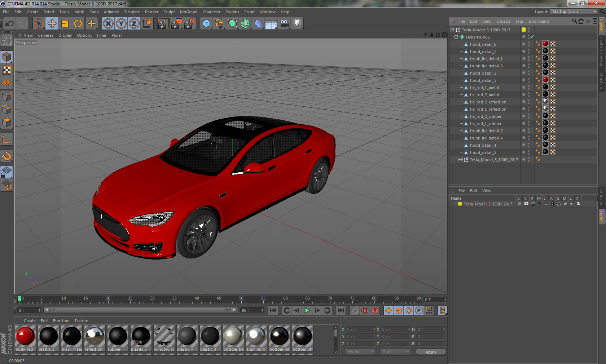Open the deformer objects
Viewport: 606px width, 364px height.
(x=258, y=24)
